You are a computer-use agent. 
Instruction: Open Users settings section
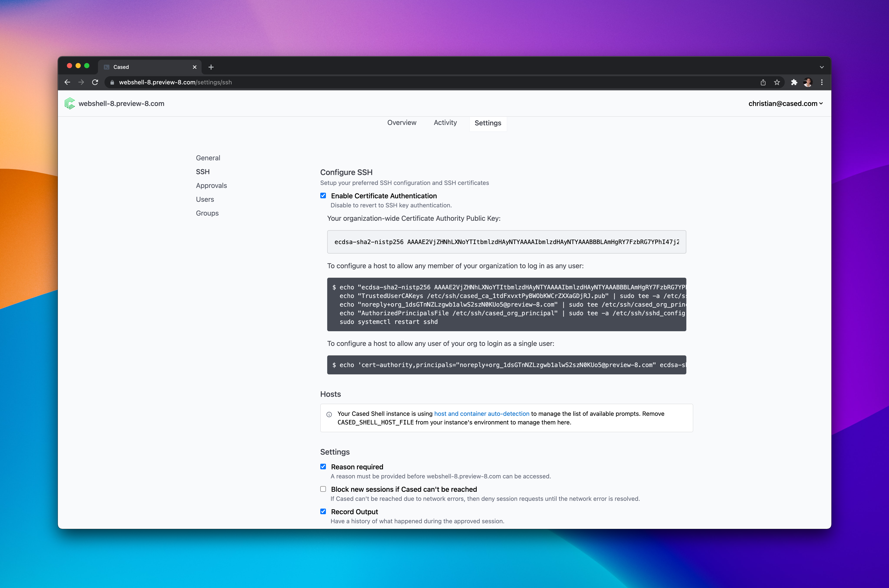pyautogui.click(x=205, y=200)
